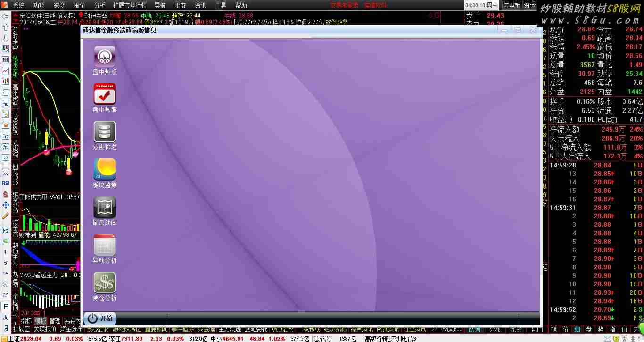The width and height of the screenshot is (644, 342).
Task: Open the 报价 menu
Action: pyautogui.click(x=80, y=5)
